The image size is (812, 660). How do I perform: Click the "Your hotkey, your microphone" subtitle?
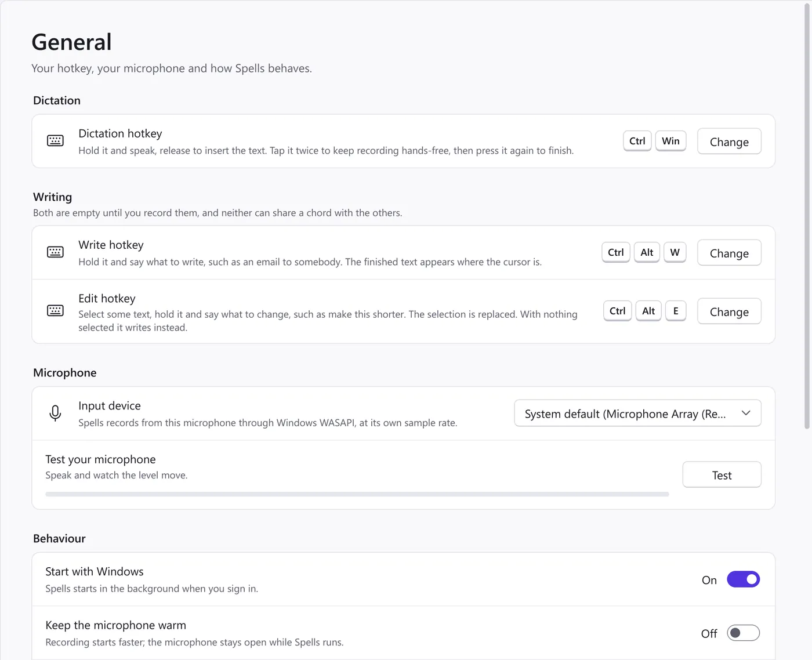click(x=172, y=68)
